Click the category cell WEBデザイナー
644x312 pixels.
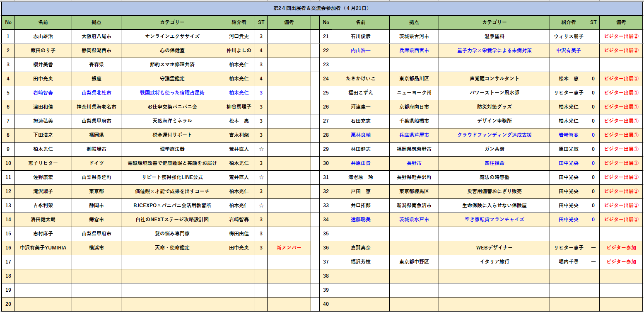pyautogui.click(x=494, y=248)
